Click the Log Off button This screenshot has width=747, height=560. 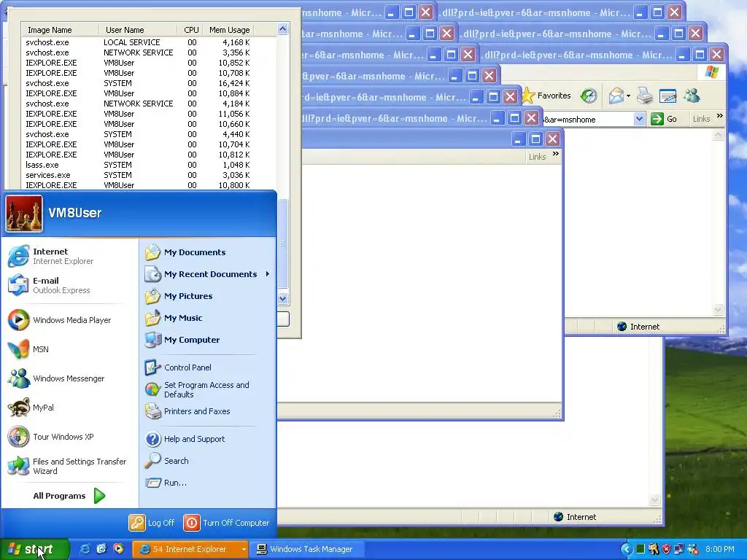click(x=152, y=523)
